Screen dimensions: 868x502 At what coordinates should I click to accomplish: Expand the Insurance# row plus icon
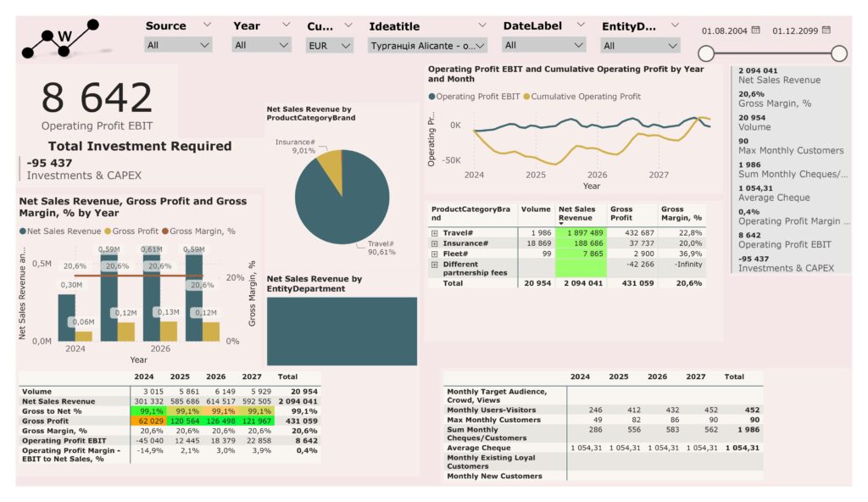[435, 243]
